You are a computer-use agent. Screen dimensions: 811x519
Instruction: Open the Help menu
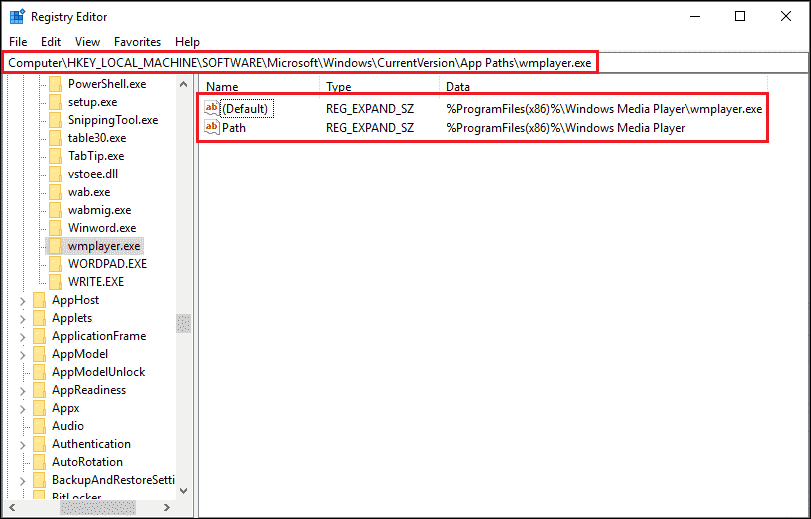click(x=187, y=42)
